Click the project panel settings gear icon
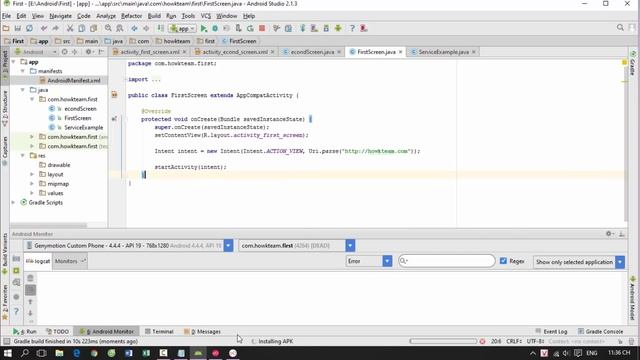The height and width of the screenshot is (360, 640). click(88, 52)
